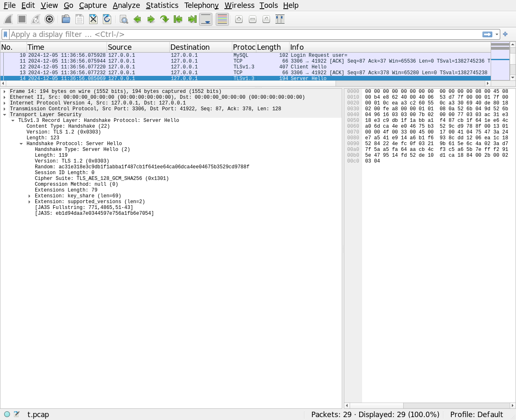Expand the Frame 14 tree node
The width and height of the screenshot is (516, 420).
(5, 92)
